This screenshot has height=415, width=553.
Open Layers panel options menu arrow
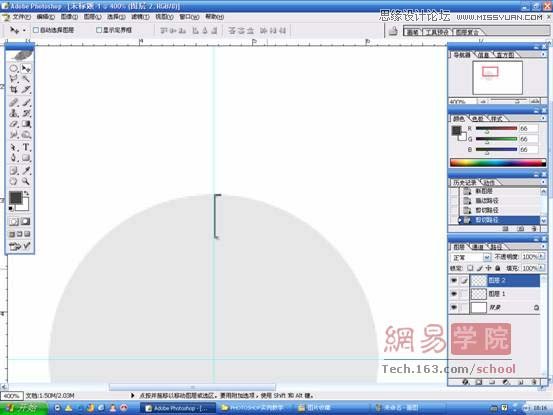[543, 246]
